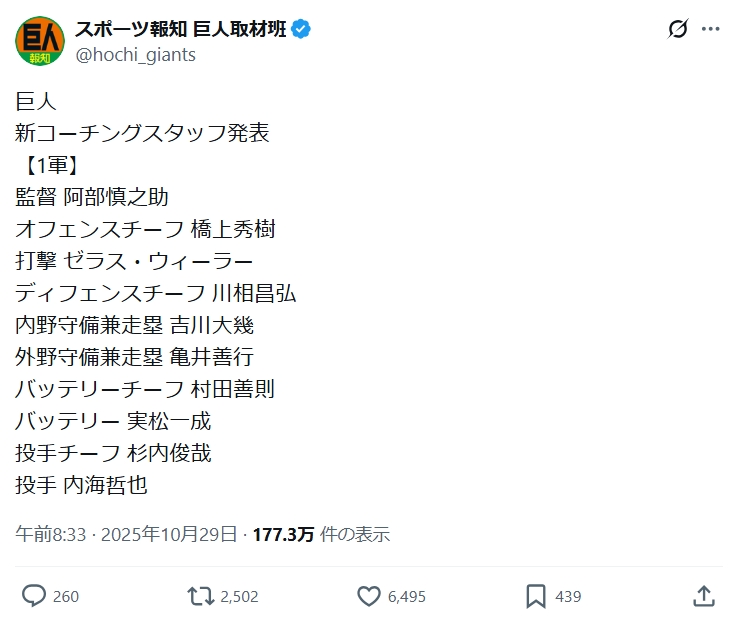Click the repost arrows icon

(x=201, y=596)
